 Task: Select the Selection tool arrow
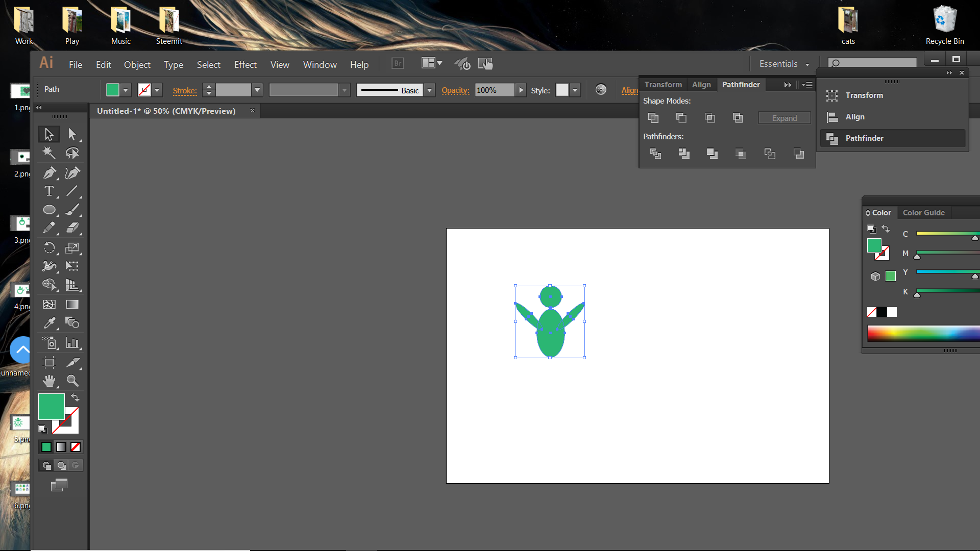coord(49,134)
